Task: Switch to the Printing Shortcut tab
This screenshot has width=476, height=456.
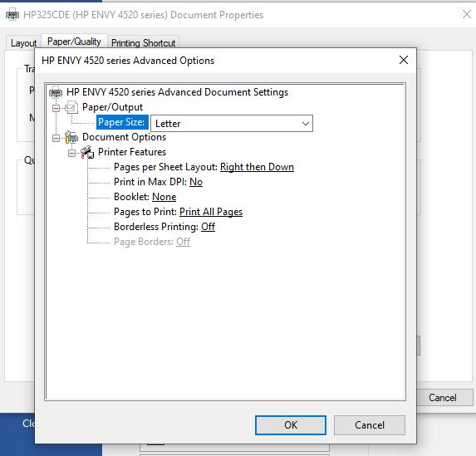Action: pyautogui.click(x=143, y=43)
